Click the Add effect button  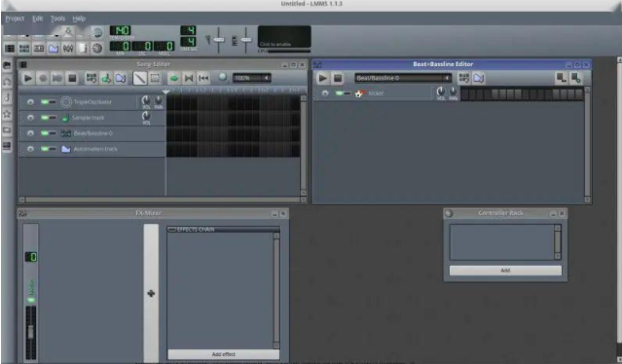coord(224,354)
